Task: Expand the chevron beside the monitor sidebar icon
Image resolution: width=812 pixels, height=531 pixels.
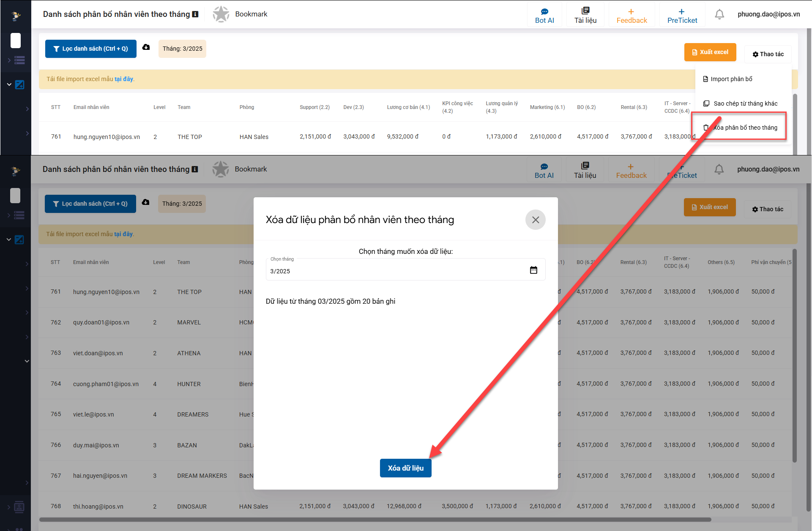Action: pyautogui.click(x=9, y=506)
